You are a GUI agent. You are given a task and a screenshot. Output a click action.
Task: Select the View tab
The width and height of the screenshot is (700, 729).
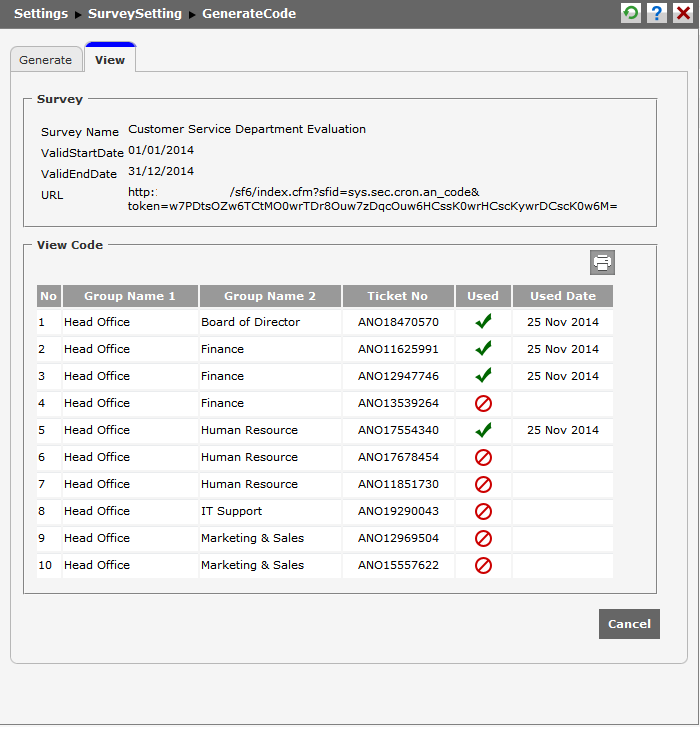click(110, 60)
